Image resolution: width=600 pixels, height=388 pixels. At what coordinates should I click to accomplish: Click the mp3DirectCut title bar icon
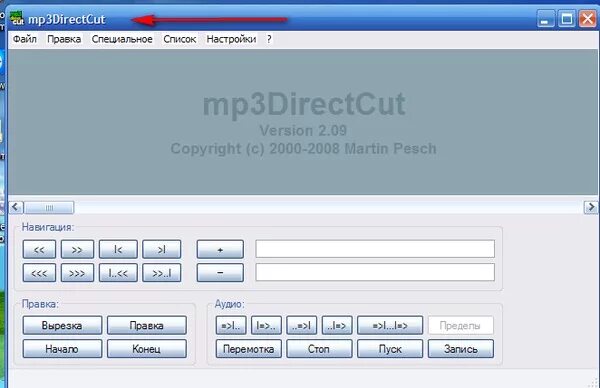point(17,18)
